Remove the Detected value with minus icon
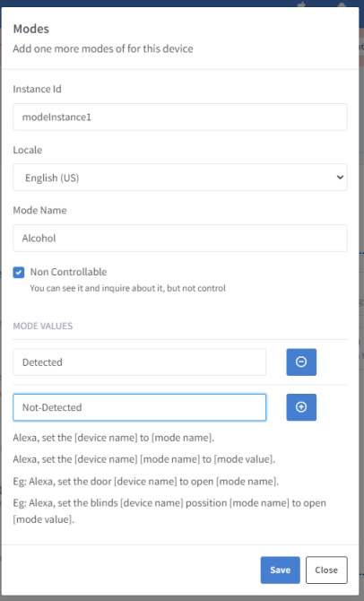This screenshot has width=364, height=601. click(301, 361)
